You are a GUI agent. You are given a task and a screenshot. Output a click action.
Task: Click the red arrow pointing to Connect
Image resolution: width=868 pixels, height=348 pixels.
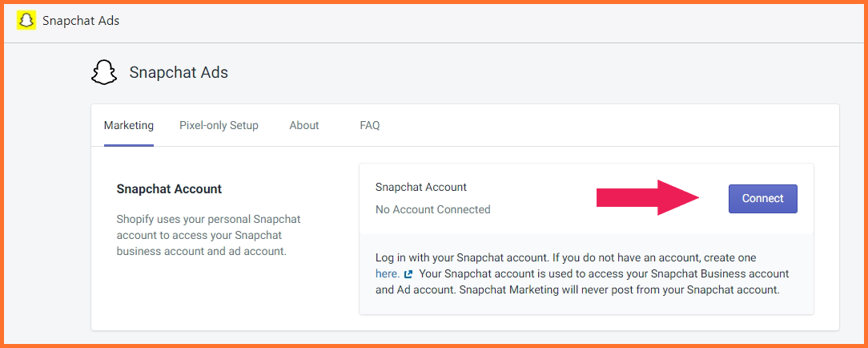(x=649, y=198)
